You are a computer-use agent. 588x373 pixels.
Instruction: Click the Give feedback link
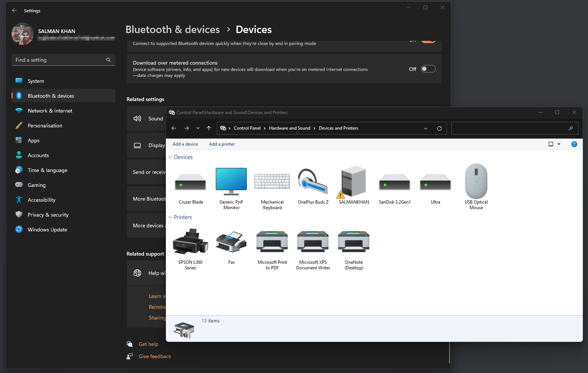click(x=155, y=356)
